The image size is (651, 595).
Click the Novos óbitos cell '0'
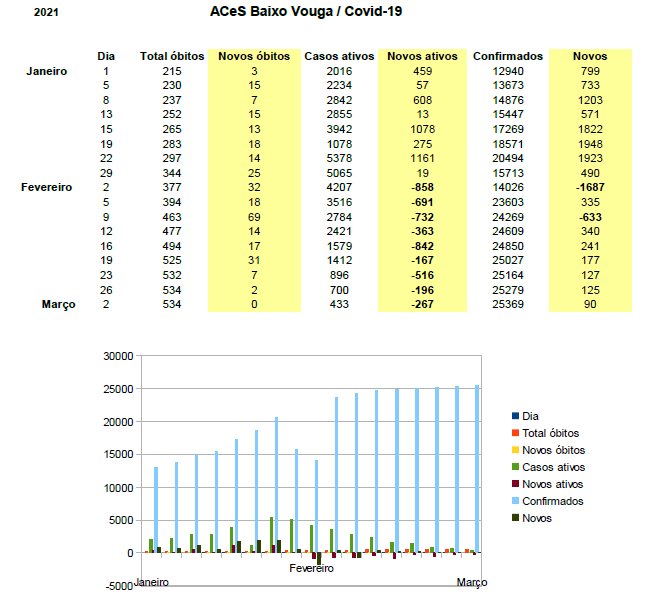[254, 304]
